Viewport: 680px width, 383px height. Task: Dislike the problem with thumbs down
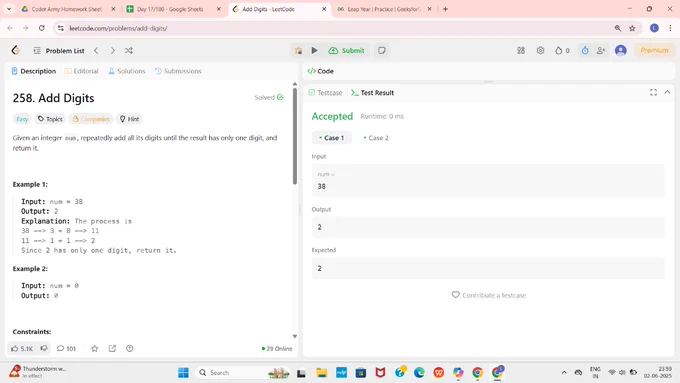(x=44, y=348)
